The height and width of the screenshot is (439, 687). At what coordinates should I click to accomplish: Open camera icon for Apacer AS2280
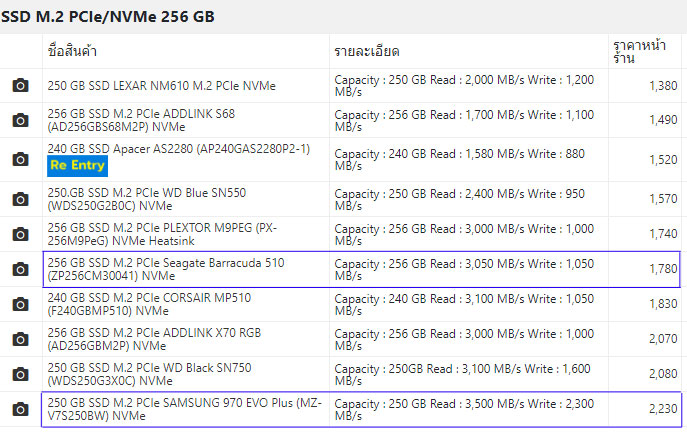pyautogui.click(x=20, y=159)
